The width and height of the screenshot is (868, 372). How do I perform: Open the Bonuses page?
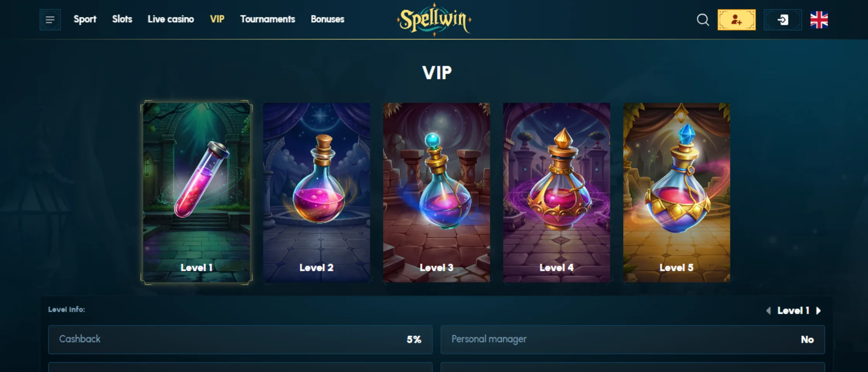click(x=327, y=19)
